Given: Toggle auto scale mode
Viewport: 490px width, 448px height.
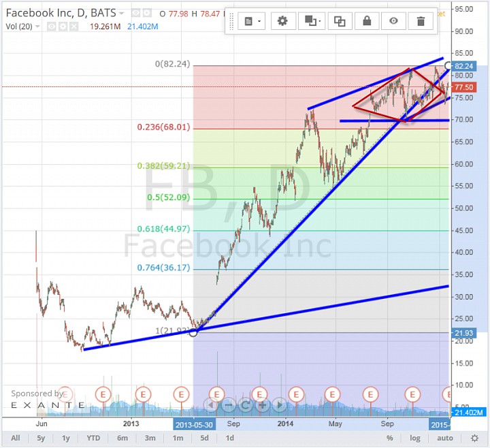Looking at the screenshot, I should [x=445, y=438].
